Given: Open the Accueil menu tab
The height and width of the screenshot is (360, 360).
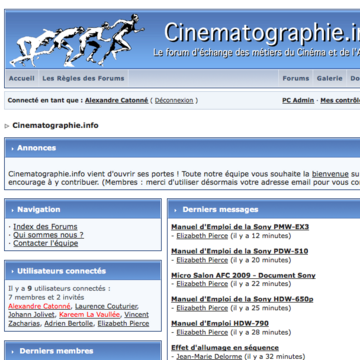Looking at the screenshot, I should (x=22, y=79).
